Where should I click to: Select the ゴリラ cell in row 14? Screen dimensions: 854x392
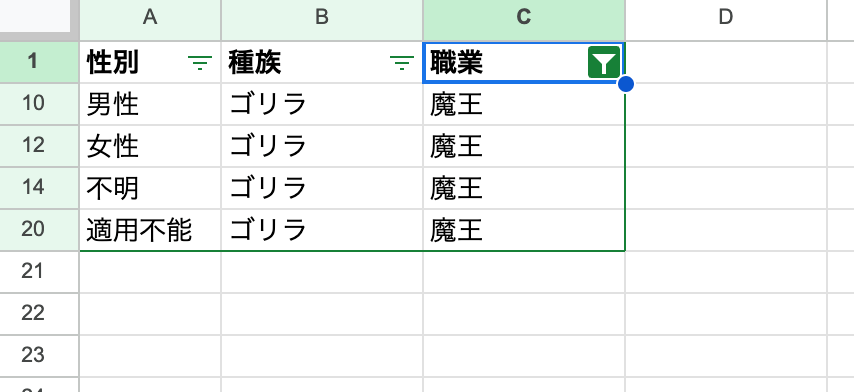coord(322,188)
